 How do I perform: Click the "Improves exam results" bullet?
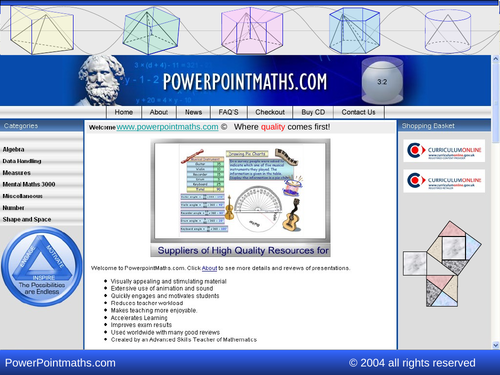click(141, 325)
